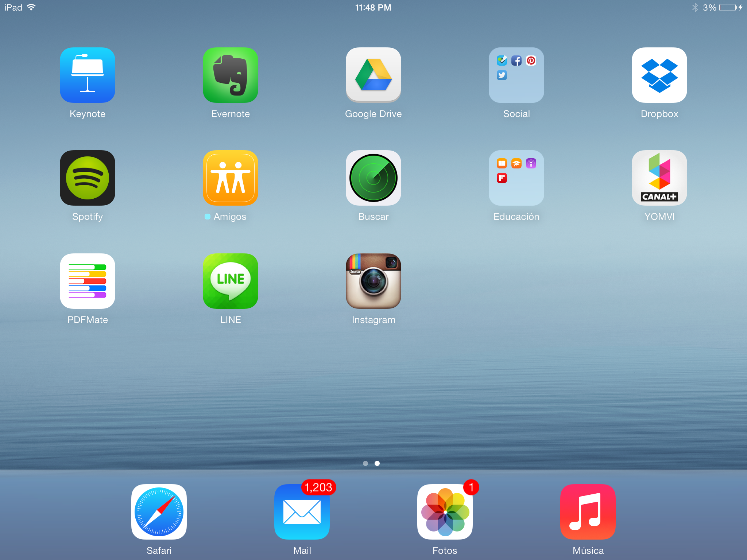
Task: Launch PDFMate
Action: 88,281
